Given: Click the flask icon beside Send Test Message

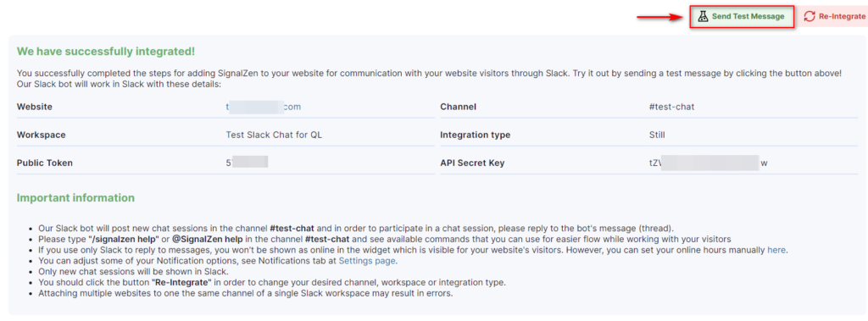Looking at the screenshot, I should coord(703,17).
